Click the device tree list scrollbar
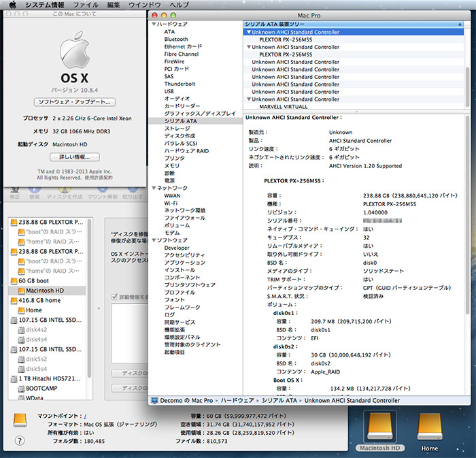 click(x=467, y=86)
